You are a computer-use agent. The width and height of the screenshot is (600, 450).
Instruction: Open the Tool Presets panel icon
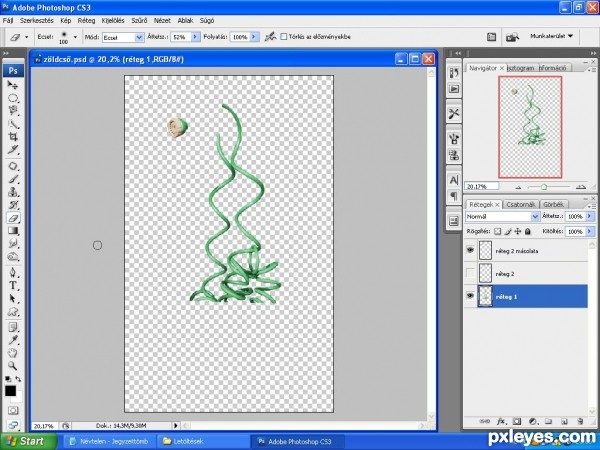[454, 114]
